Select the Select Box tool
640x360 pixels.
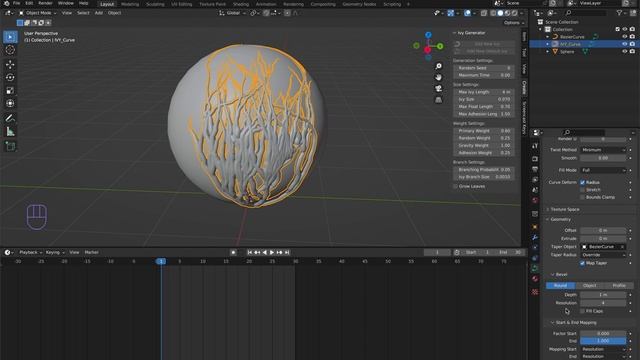click(x=10, y=37)
